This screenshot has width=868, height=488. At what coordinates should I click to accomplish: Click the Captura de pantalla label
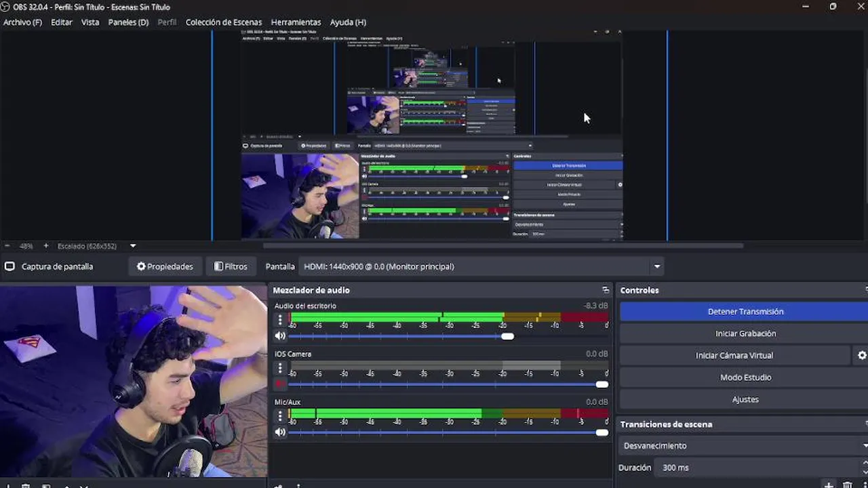coord(57,266)
